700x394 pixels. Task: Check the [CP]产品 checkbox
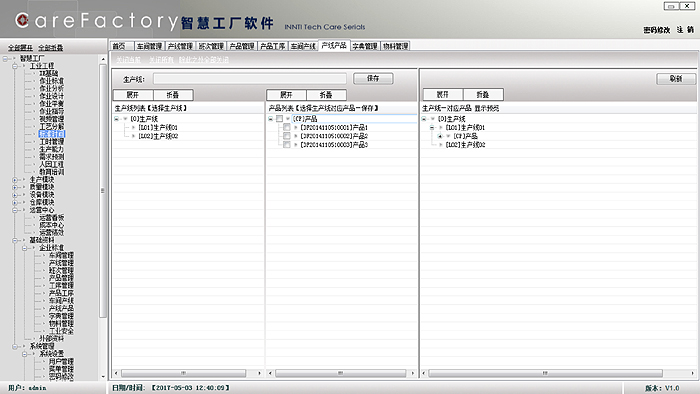(279, 119)
